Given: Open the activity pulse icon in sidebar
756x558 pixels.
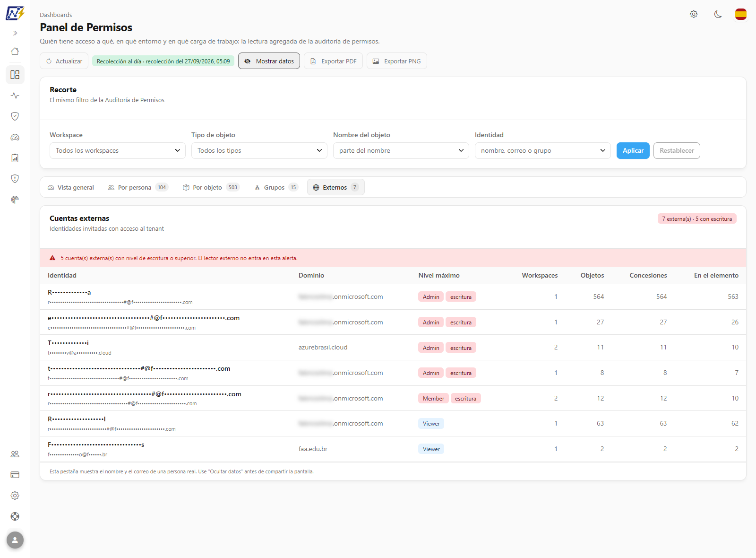Looking at the screenshot, I should (15, 96).
